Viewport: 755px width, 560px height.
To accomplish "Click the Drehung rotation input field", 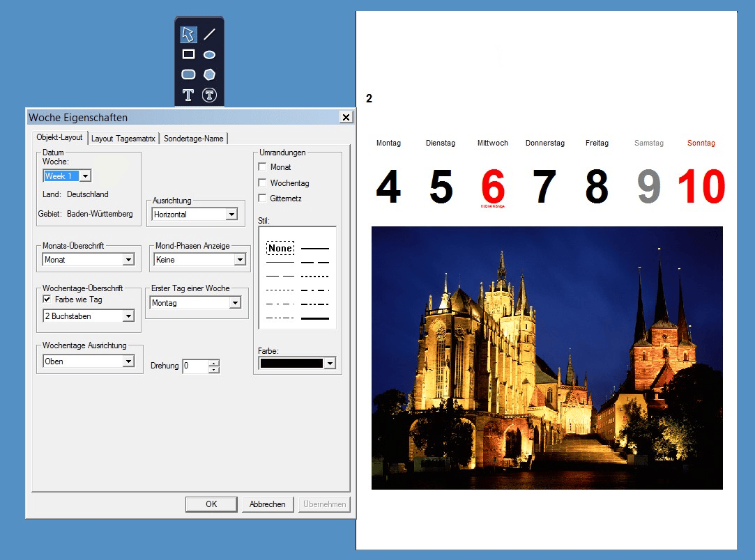I will tap(196, 366).
